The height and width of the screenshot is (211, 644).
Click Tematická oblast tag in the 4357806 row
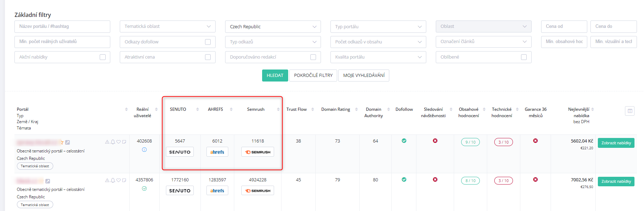35,205
